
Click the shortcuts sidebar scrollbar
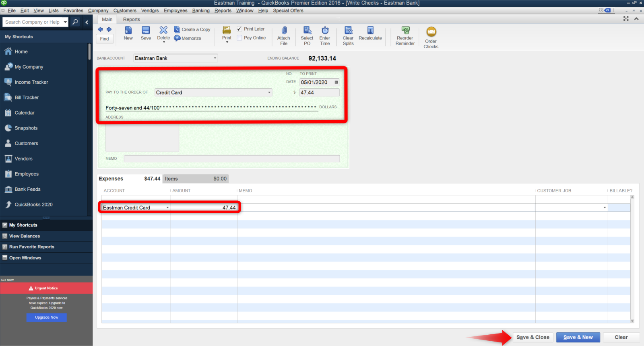pyautogui.click(x=89, y=52)
